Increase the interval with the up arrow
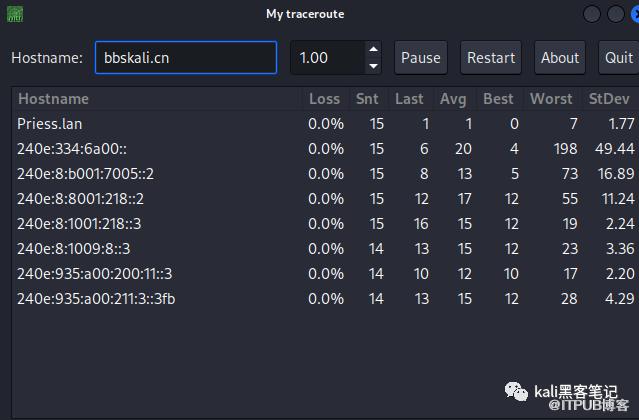Image resolution: width=639 pixels, height=420 pixels. pyautogui.click(x=373, y=49)
